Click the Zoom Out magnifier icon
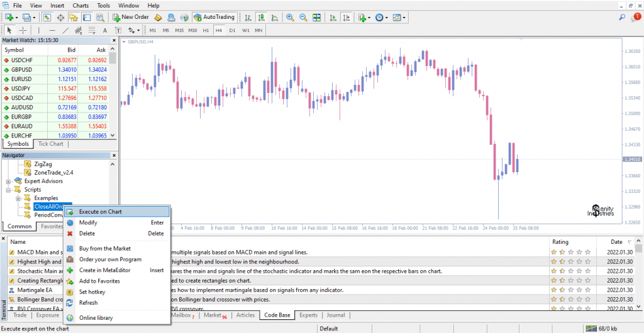The width and height of the screenshot is (644, 333). click(x=304, y=18)
